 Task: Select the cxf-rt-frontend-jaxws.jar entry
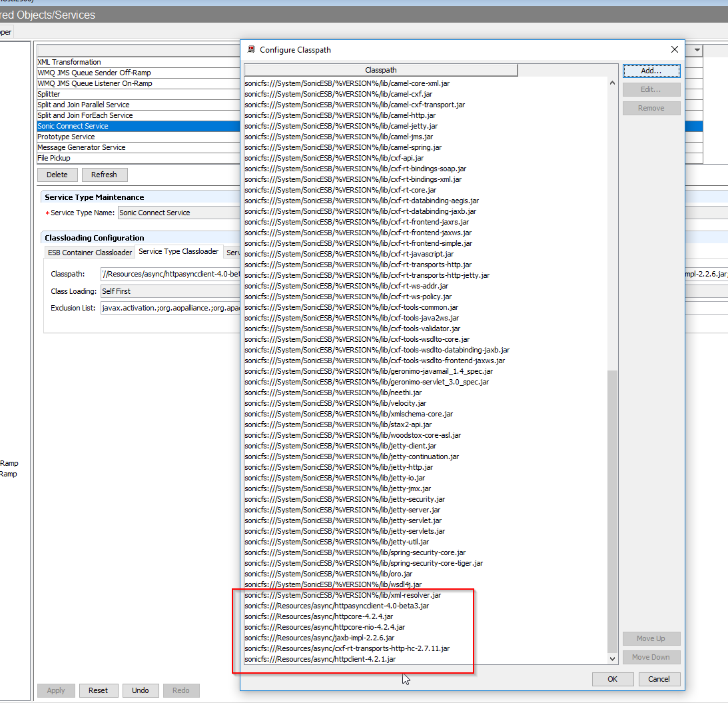[358, 233]
